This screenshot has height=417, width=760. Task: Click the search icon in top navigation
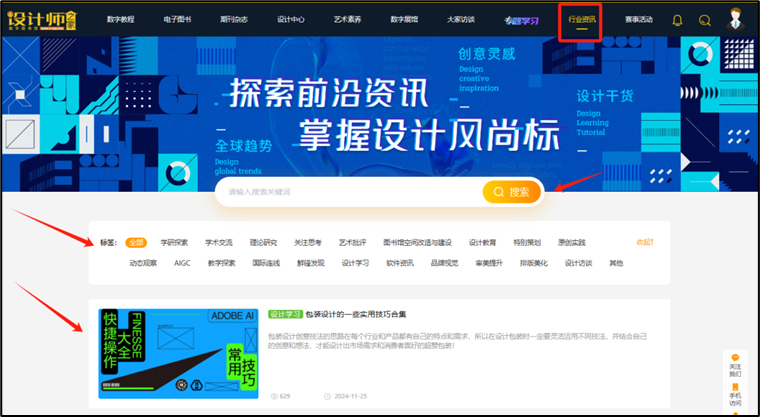point(705,20)
